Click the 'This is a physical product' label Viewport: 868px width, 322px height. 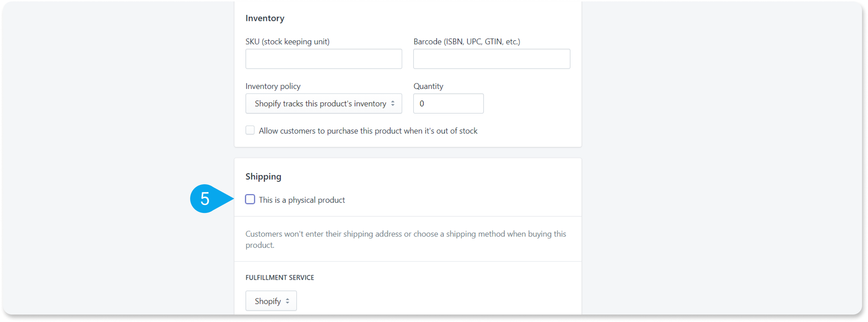302,200
